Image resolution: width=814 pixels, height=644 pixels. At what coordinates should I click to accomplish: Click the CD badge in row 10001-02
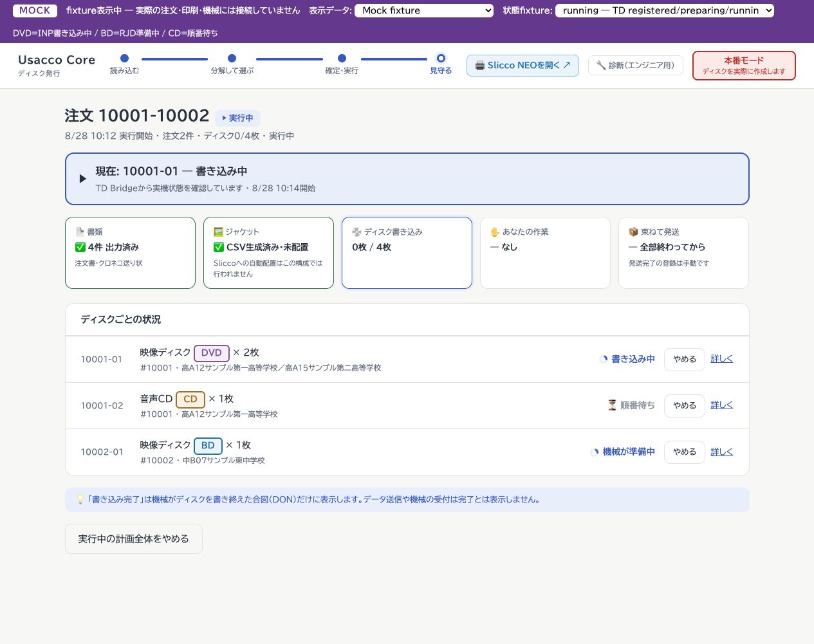tap(190, 400)
